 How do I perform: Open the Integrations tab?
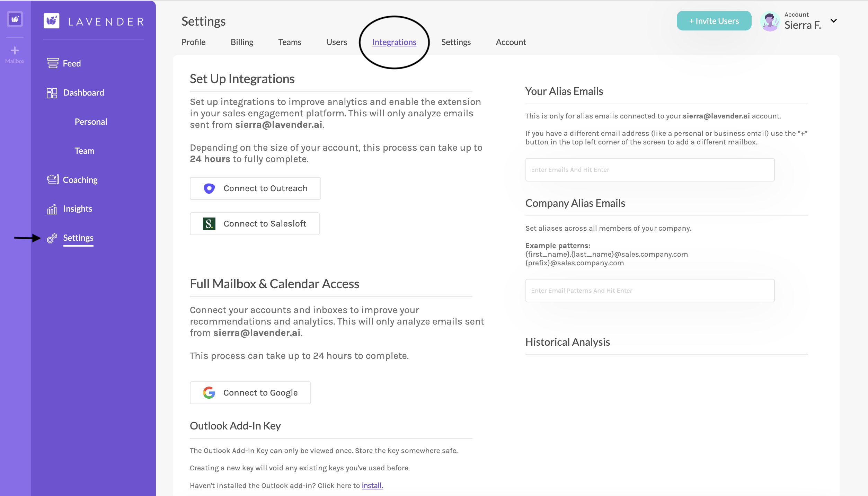(x=394, y=42)
